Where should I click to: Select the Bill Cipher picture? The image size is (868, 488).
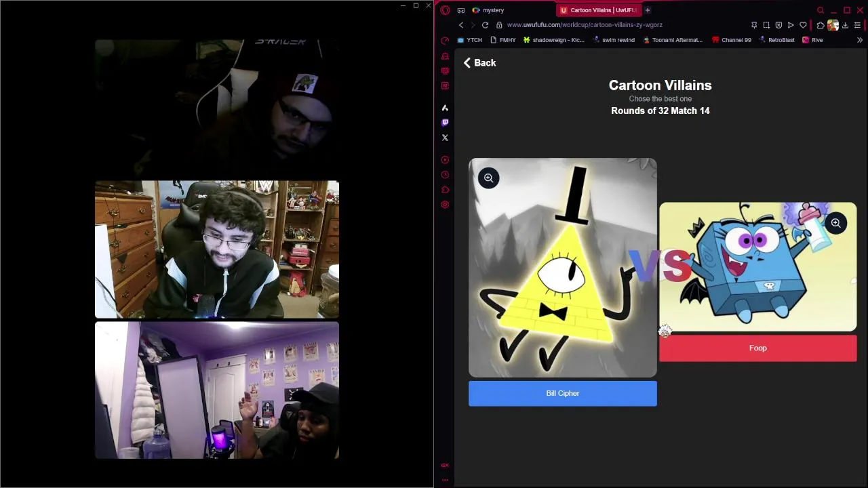[562, 268]
